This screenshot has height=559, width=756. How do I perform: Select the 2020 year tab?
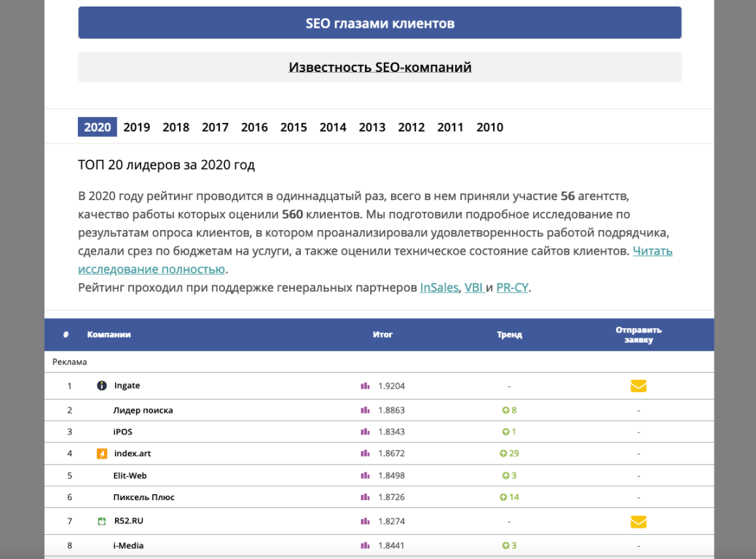pos(98,127)
